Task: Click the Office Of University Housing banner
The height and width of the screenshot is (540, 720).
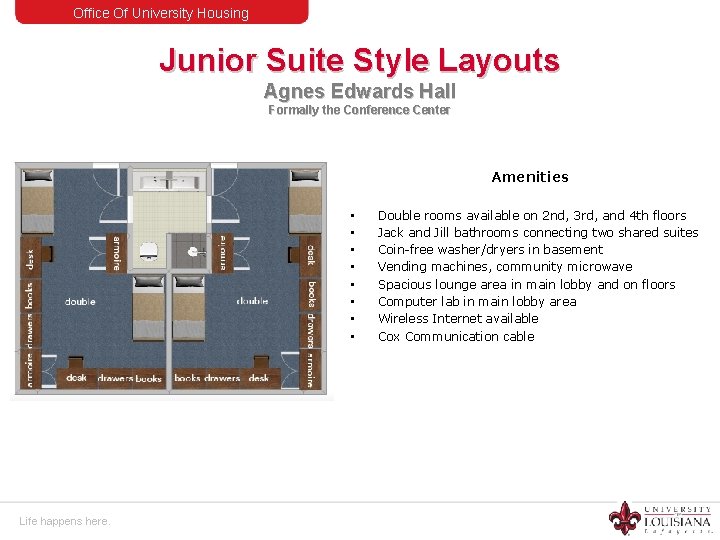Action: 162,12
